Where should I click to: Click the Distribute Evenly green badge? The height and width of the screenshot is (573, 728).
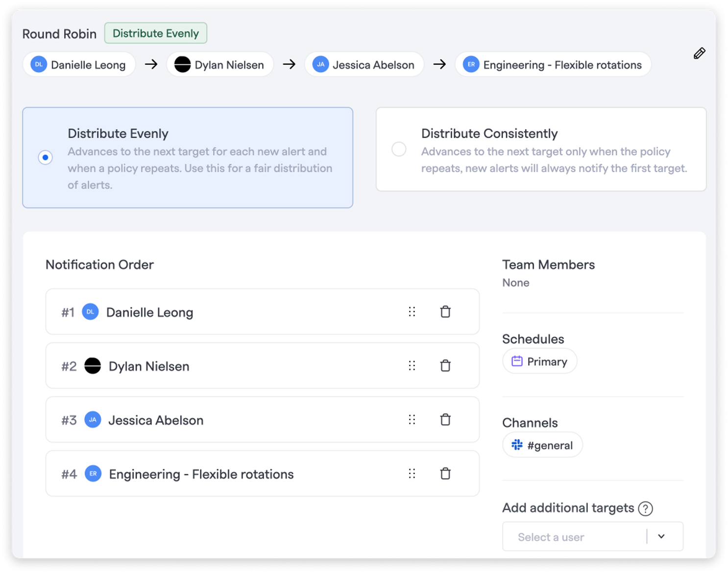pyautogui.click(x=156, y=33)
